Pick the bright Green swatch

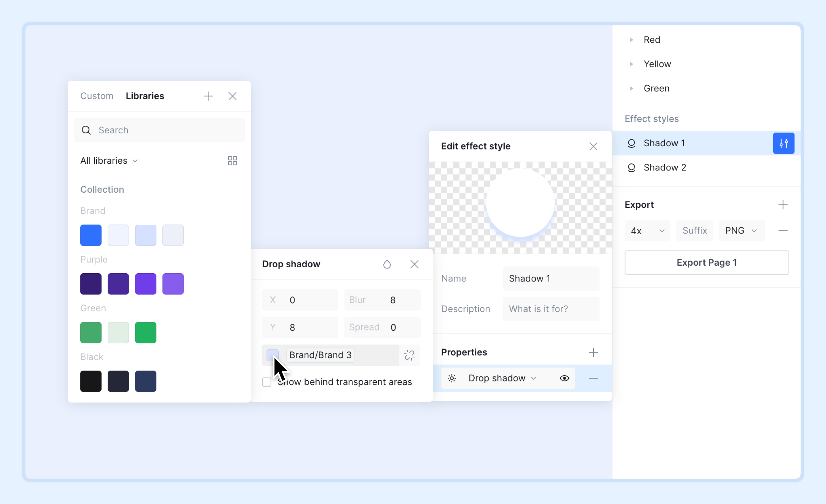click(146, 333)
